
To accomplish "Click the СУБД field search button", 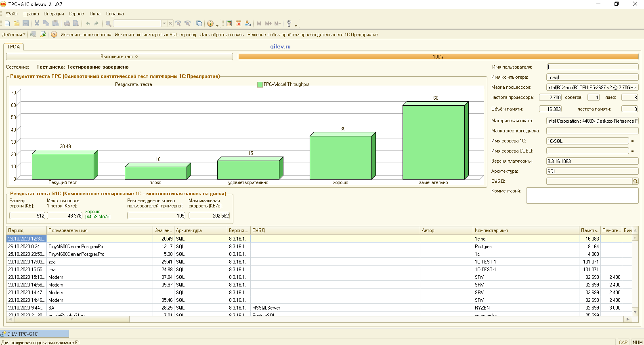I will click(x=635, y=182).
